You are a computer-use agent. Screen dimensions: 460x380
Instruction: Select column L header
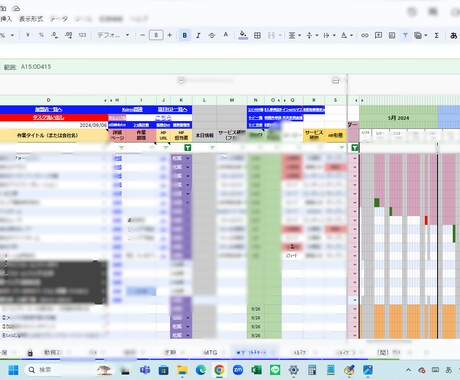[x=204, y=100]
